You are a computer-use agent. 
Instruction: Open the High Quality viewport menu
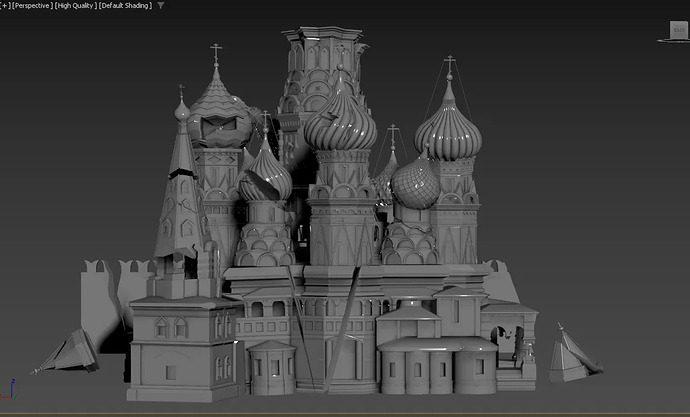[x=77, y=6]
